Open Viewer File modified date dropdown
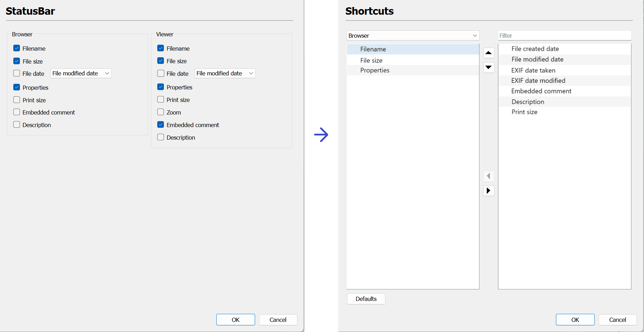The width and height of the screenshot is (644, 332). click(x=225, y=73)
